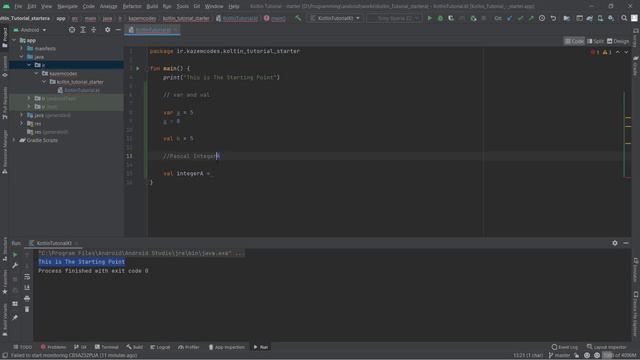The width and height of the screenshot is (640, 360).
Task: Click Expand All icon in Project panel
Action: pyautogui.click(x=83, y=30)
